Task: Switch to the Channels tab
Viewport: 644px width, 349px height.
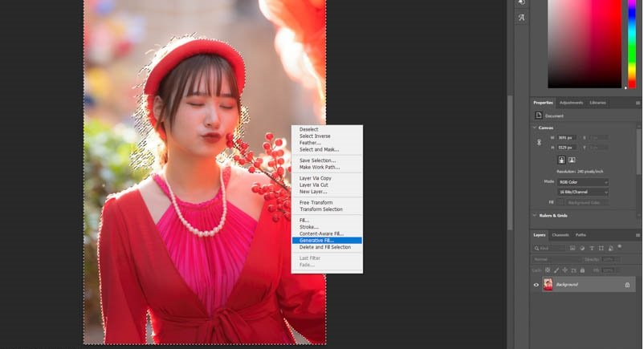Action: [560, 235]
